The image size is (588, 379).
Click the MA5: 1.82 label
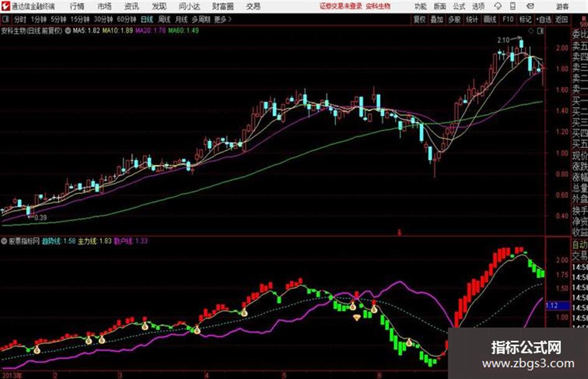86,30
